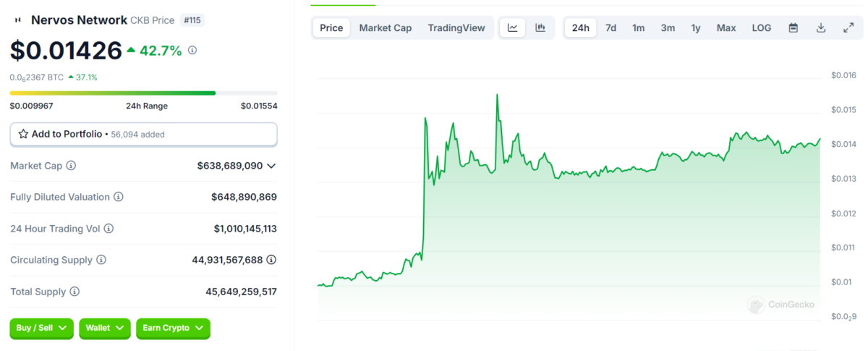Click info icon beside 24 Hour Trading Vol

pyautogui.click(x=109, y=229)
